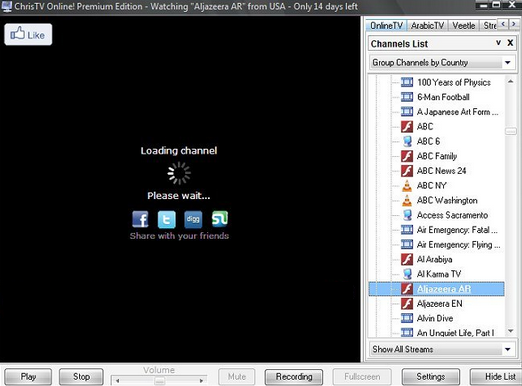Click the Facebook share icon
522x386 pixels.
(x=140, y=219)
